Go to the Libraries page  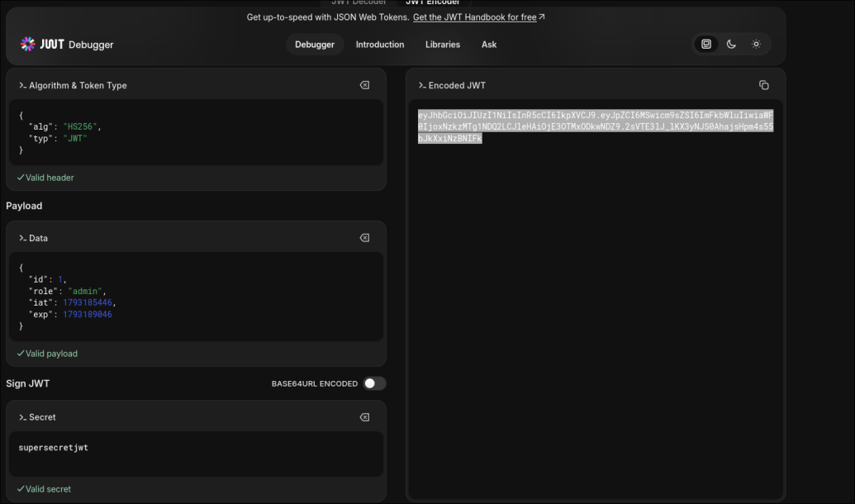click(443, 45)
